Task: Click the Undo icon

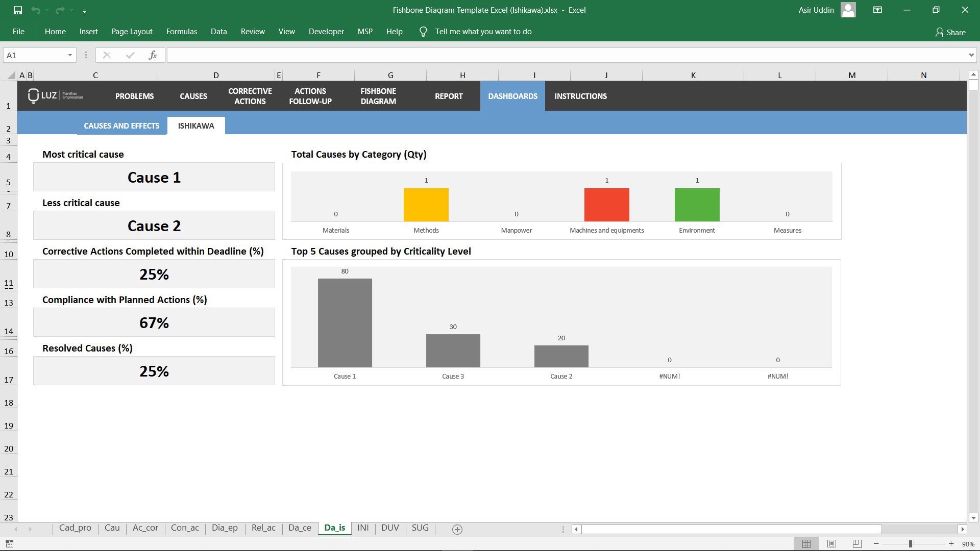Action: tap(36, 9)
